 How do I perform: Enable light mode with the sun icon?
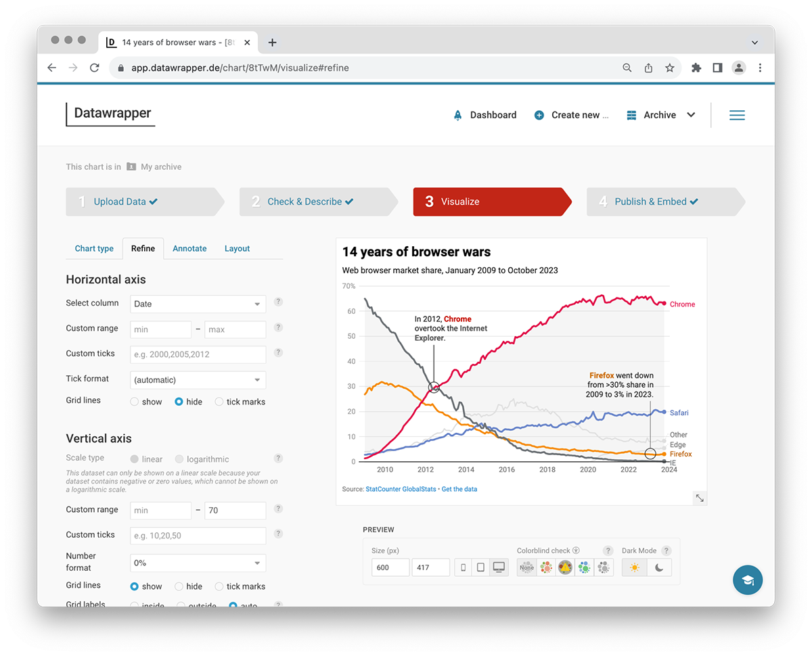[634, 567]
